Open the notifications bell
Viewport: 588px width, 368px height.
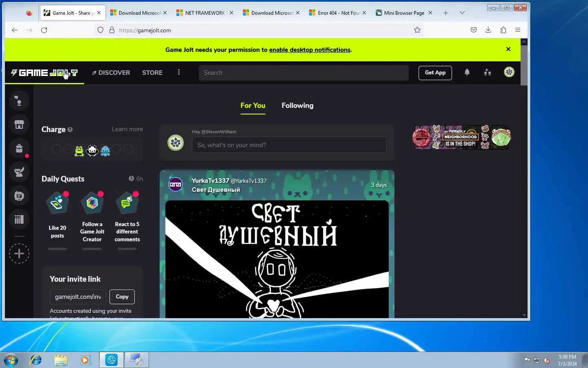point(467,72)
